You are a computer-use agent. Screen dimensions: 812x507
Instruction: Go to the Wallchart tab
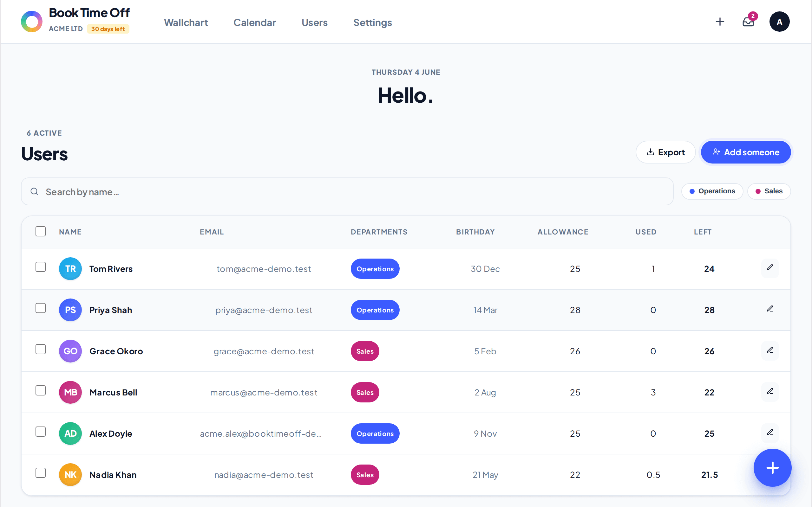tap(186, 22)
